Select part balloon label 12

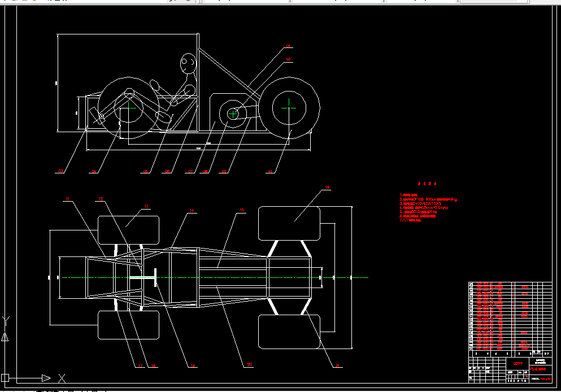101,199
